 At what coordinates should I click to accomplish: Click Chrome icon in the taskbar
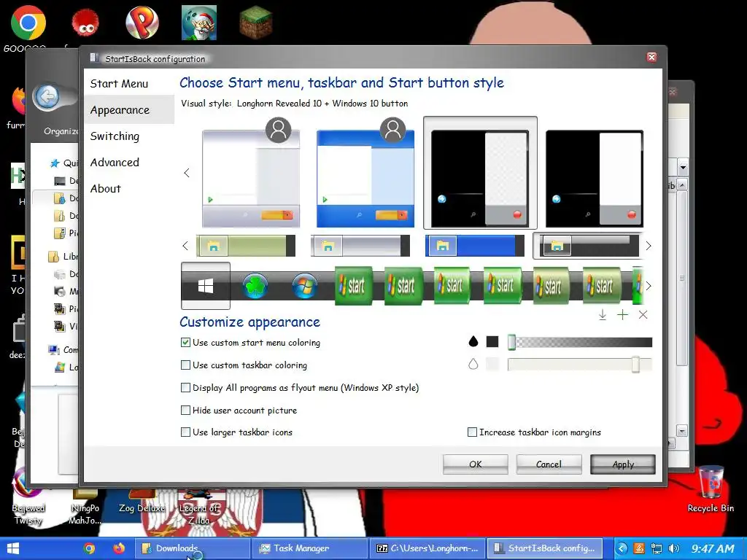[88, 548]
